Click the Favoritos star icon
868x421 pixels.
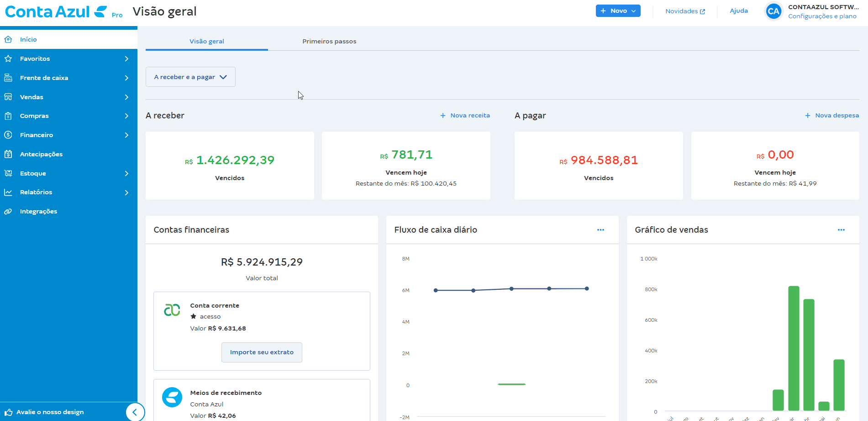(8, 59)
